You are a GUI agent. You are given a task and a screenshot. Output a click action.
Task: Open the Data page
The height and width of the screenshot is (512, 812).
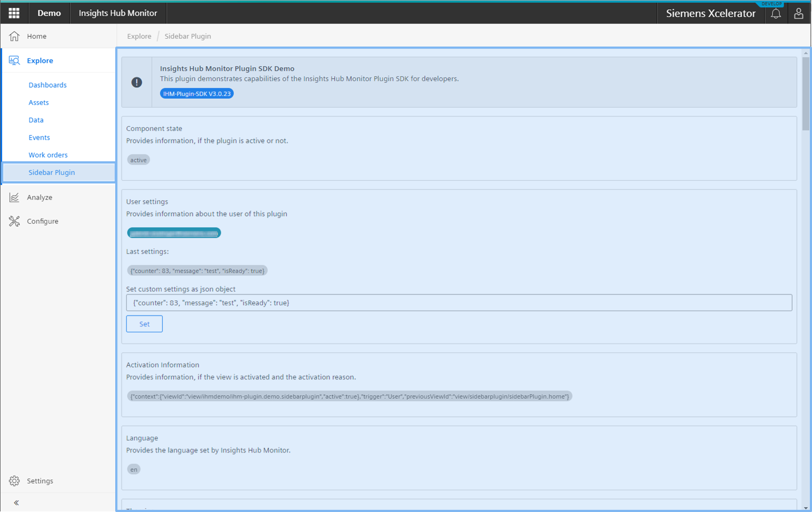tap(36, 120)
